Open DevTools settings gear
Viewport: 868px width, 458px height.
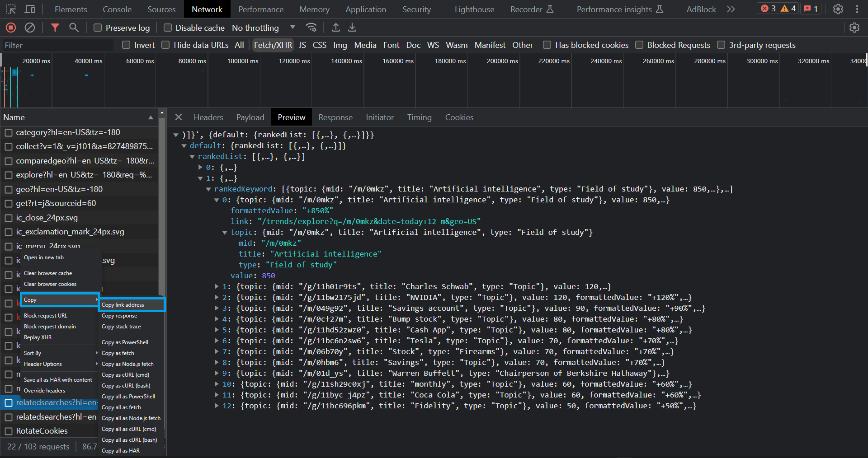tap(838, 9)
